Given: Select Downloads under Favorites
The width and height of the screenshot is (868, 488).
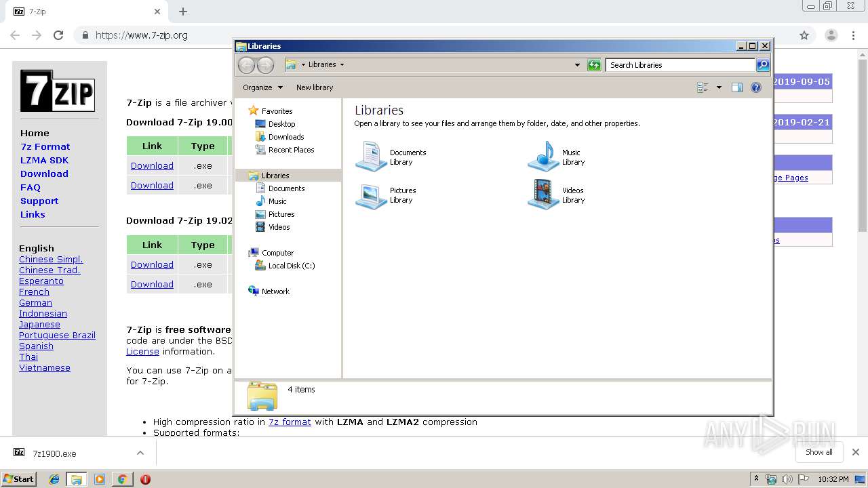Looking at the screenshot, I should pos(286,137).
